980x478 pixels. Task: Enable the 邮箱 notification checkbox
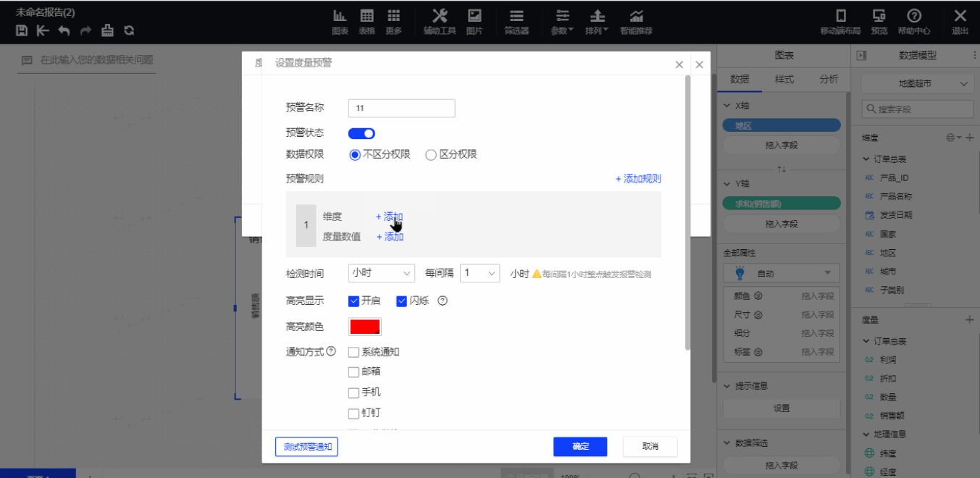353,372
